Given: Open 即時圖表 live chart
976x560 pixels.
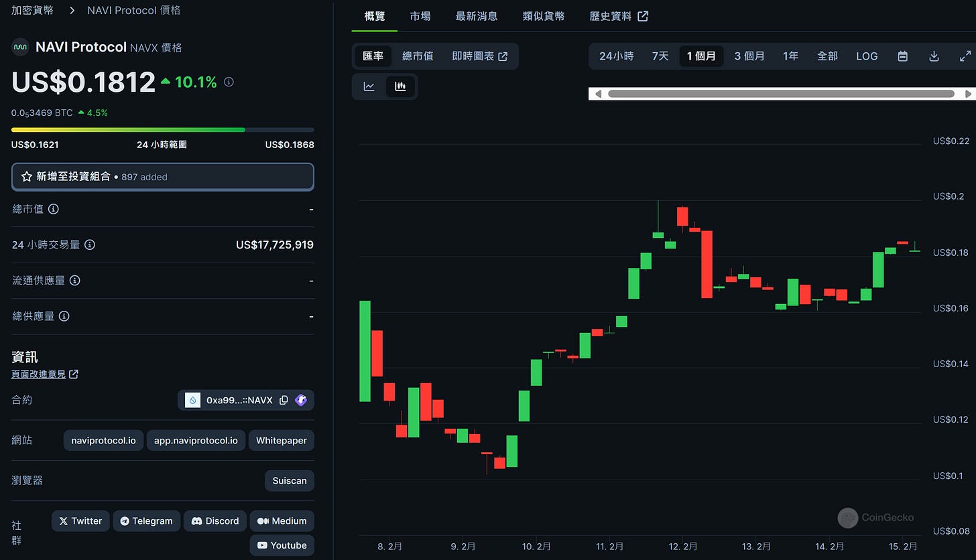Looking at the screenshot, I should [x=480, y=56].
